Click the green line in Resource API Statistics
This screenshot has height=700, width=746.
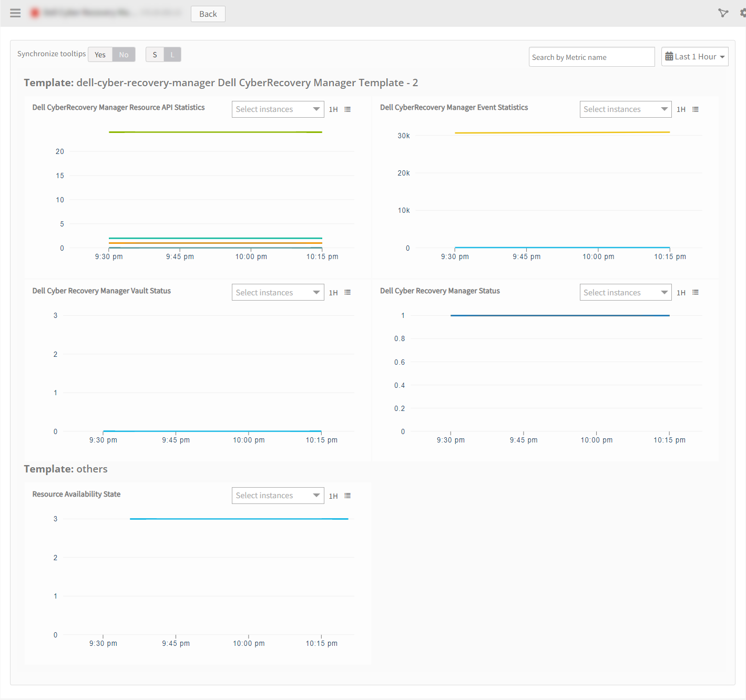point(216,132)
